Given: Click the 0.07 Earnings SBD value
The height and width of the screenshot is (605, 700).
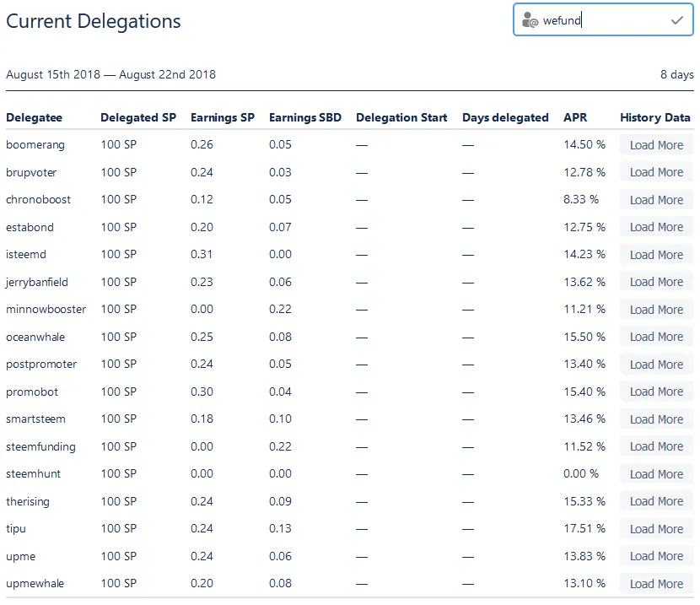Looking at the screenshot, I should (280, 227).
